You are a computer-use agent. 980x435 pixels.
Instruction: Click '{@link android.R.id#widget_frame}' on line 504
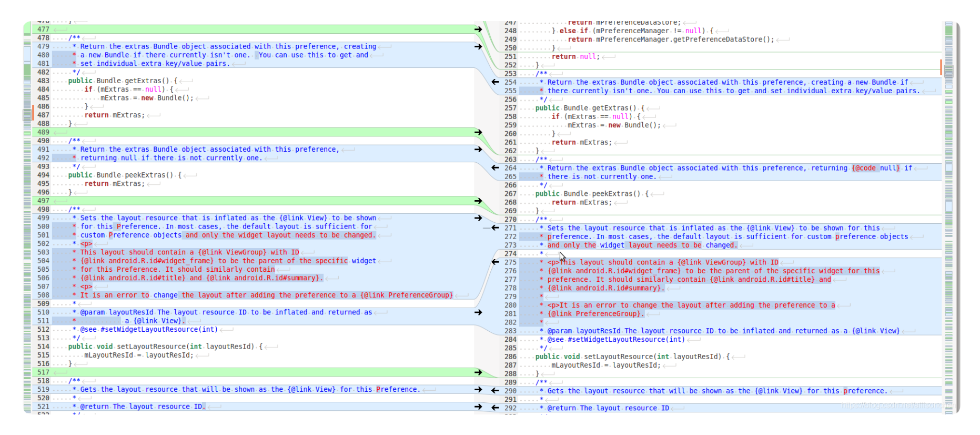[147, 261]
